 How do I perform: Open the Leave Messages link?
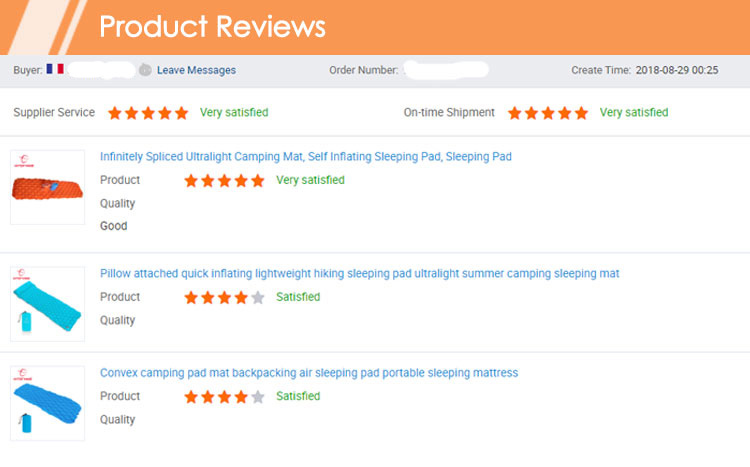pos(196,70)
